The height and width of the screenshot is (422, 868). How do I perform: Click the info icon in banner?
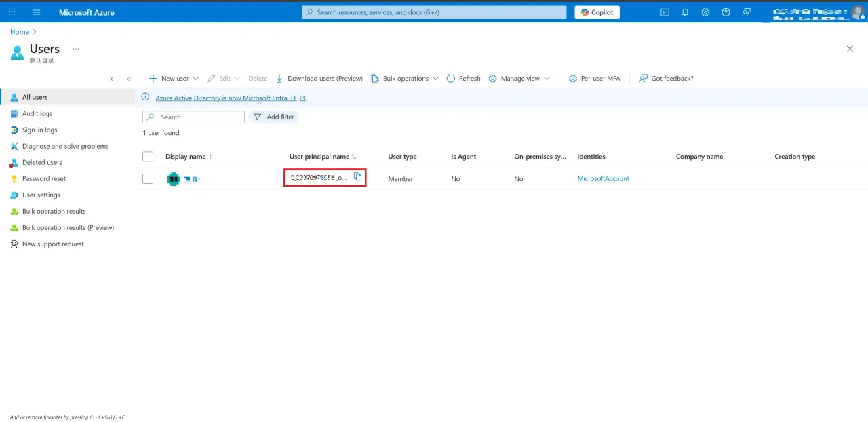click(x=145, y=97)
